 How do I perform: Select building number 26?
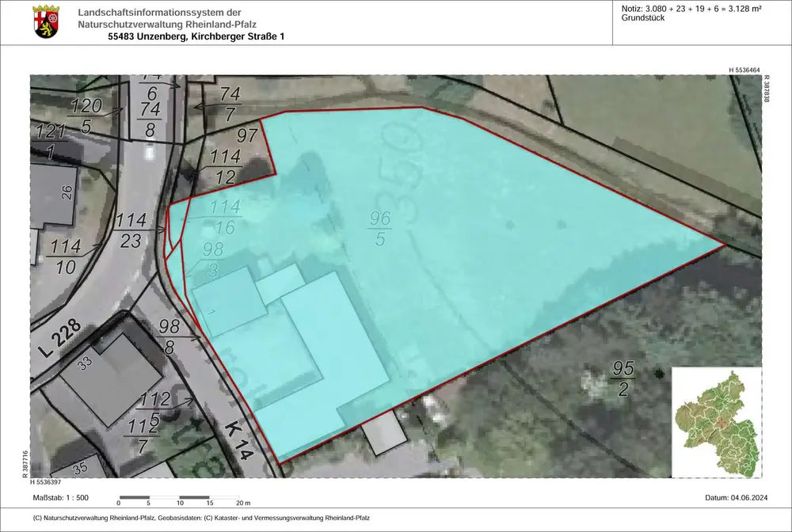click(67, 192)
